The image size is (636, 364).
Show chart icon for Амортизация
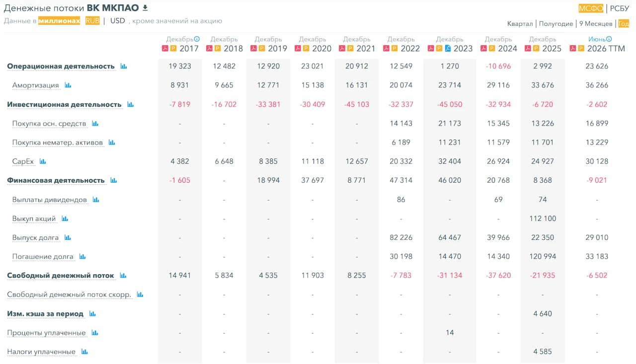[68, 85]
